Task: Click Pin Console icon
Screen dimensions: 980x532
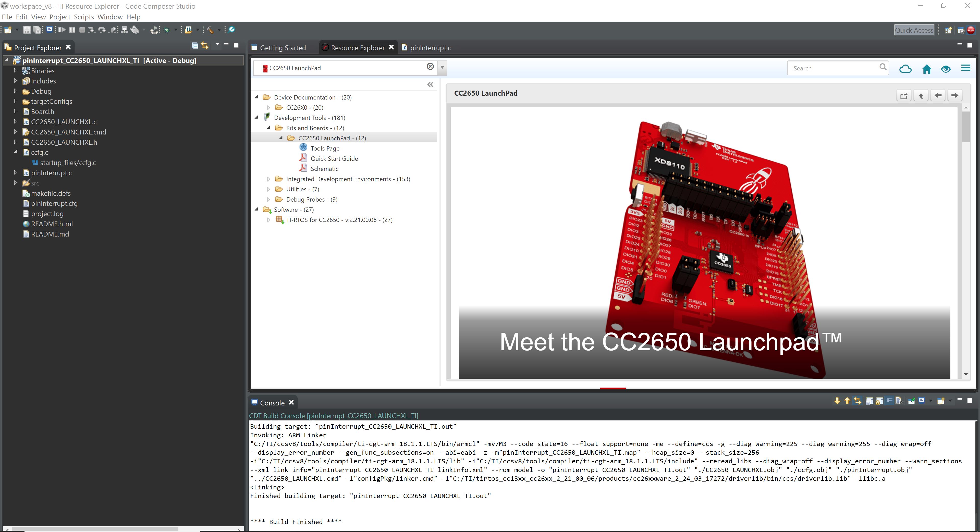Action: coord(911,400)
